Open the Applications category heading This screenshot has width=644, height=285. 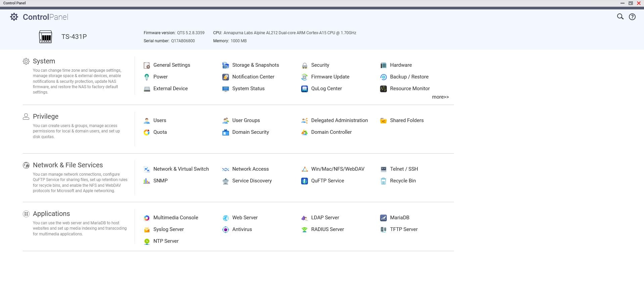click(x=51, y=214)
